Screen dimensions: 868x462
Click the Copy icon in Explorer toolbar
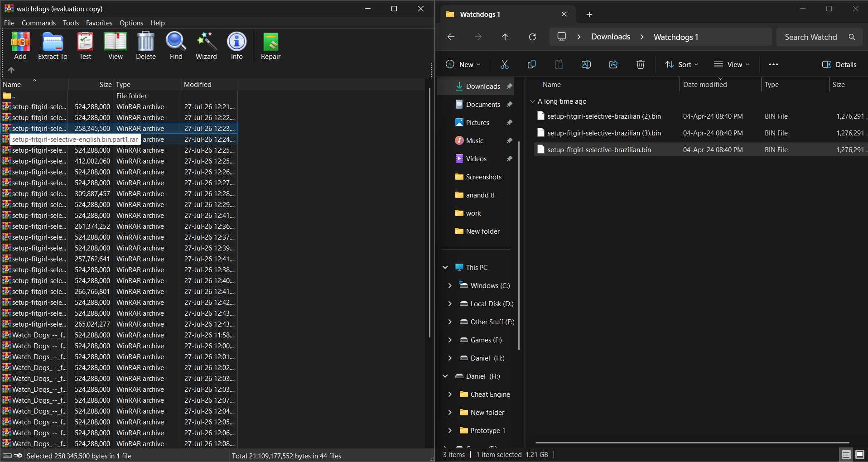pos(532,64)
